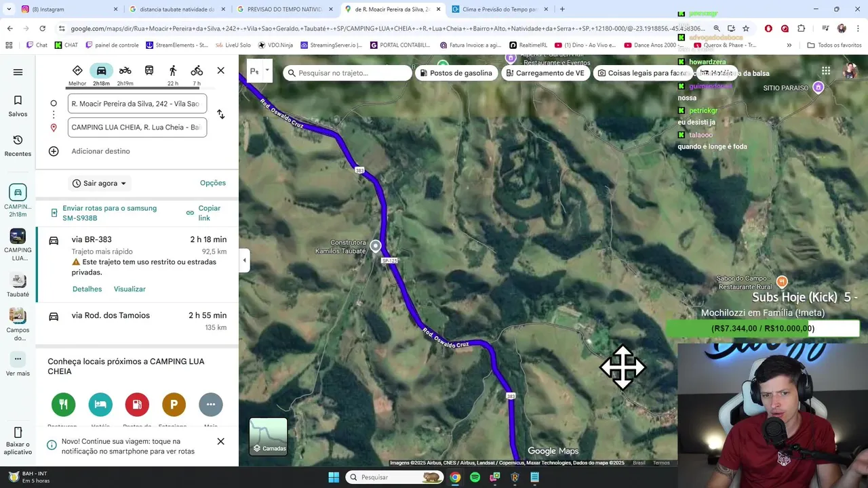Image resolution: width=868 pixels, height=488 pixels.
Task: Edit destination field CAMPING LUA CHEIA
Action: tap(137, 127)
